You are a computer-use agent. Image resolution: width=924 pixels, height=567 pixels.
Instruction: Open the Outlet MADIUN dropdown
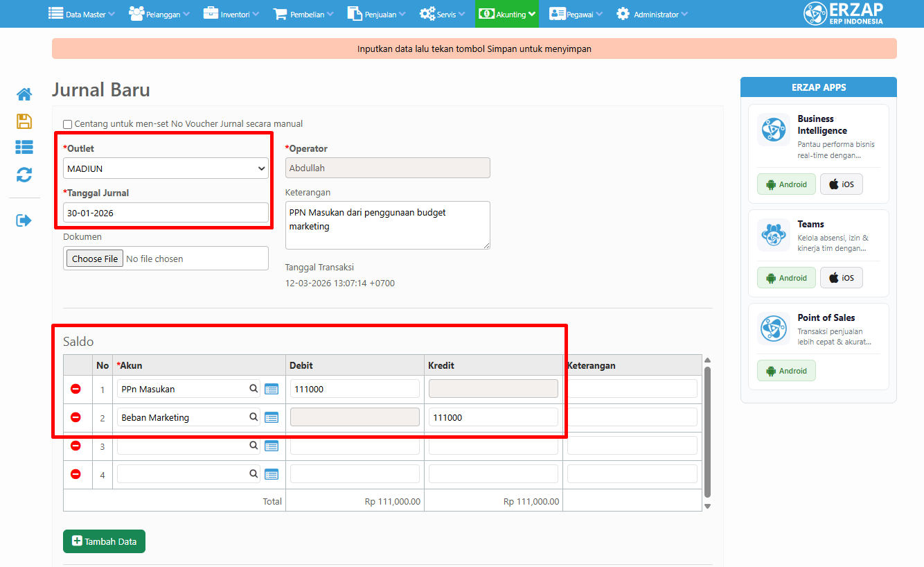pos(166,168)
